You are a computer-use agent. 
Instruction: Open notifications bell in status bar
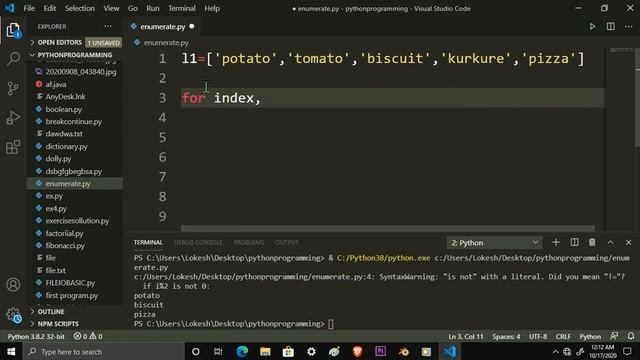pos(631,336)
